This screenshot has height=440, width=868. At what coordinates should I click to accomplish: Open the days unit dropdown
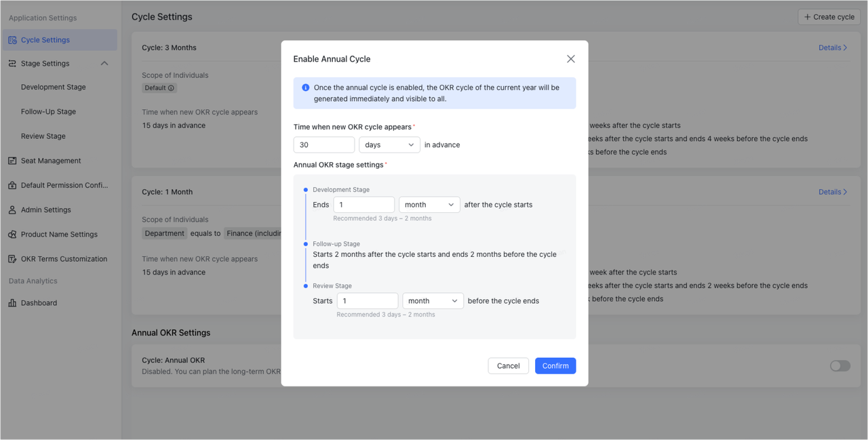pyautogui.click(x=389, y=144)
